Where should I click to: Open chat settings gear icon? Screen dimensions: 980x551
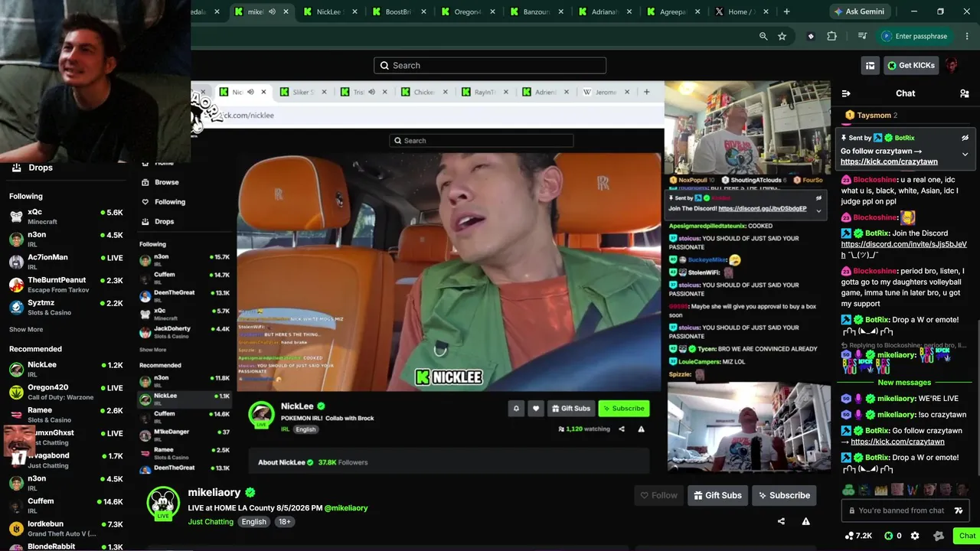(x=915, y=536)
